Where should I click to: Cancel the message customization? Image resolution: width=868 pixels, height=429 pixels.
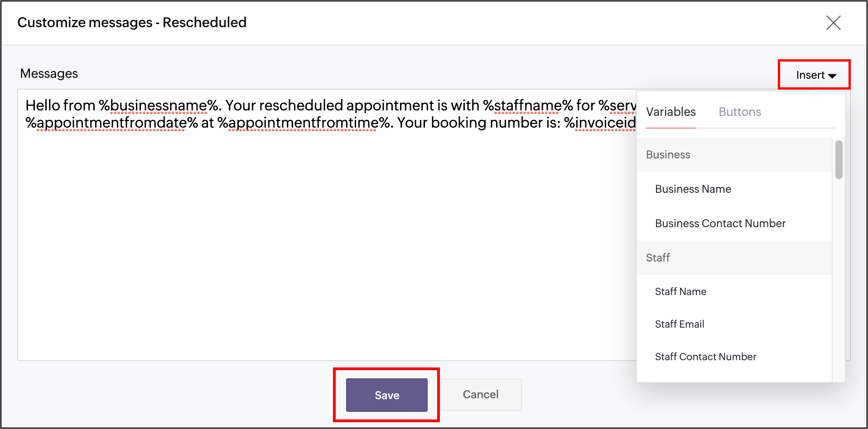480,395
